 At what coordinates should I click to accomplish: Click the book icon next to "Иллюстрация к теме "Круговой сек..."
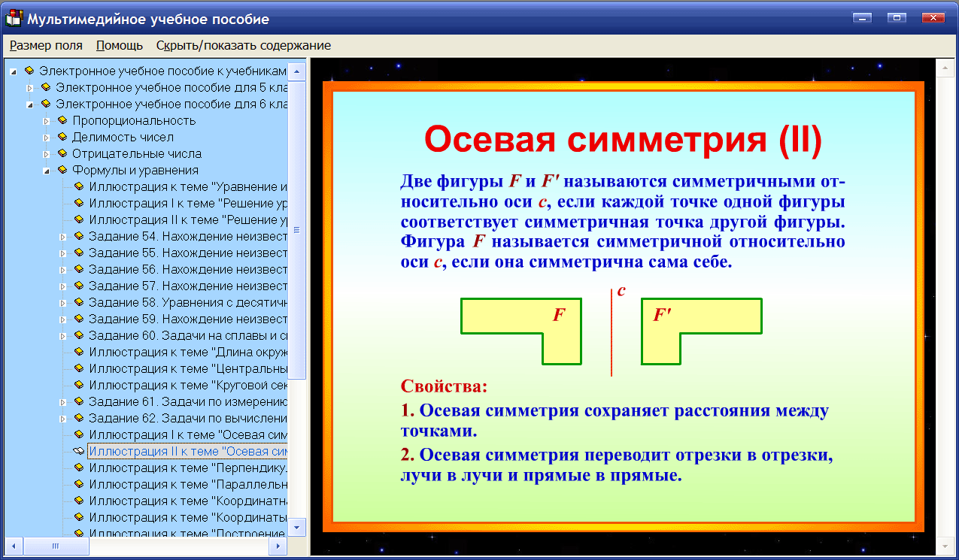click(x=78, y=385)
